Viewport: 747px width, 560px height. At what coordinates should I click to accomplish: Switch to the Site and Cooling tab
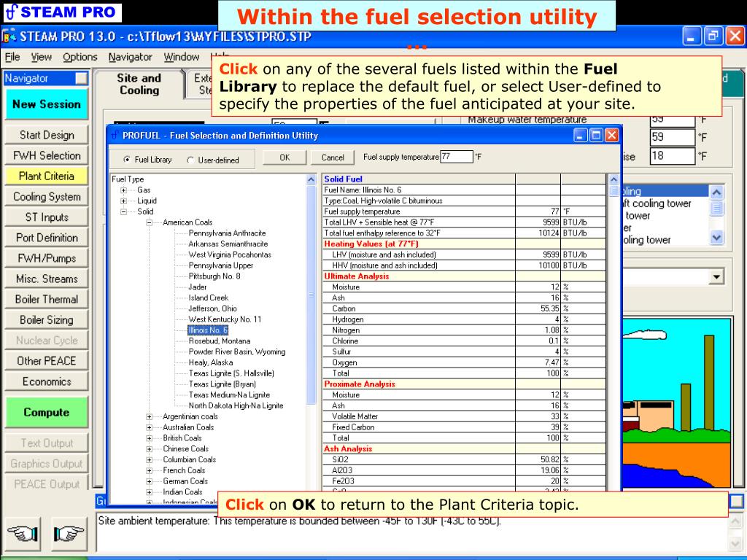point(139,85)
